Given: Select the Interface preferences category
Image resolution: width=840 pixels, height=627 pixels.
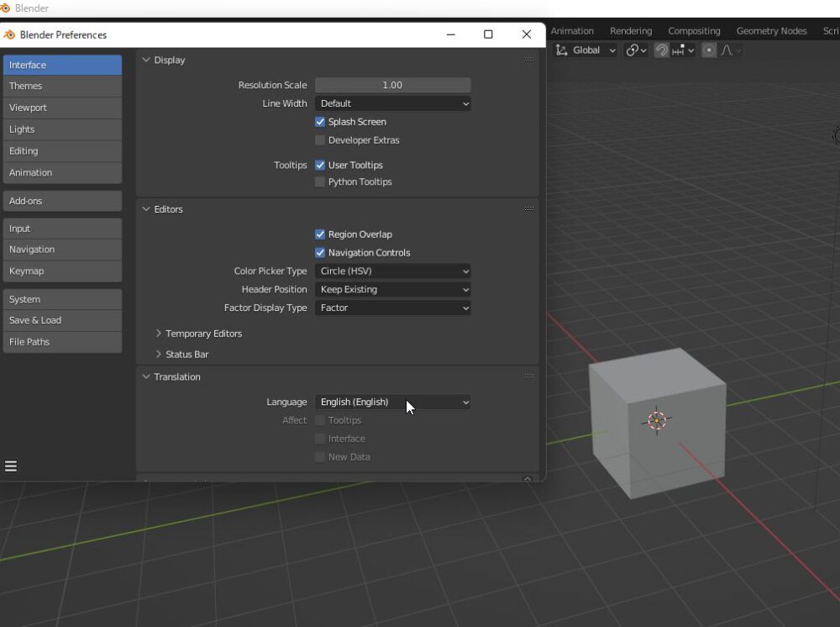Looking at the screenshot, I should coord(62,65).
